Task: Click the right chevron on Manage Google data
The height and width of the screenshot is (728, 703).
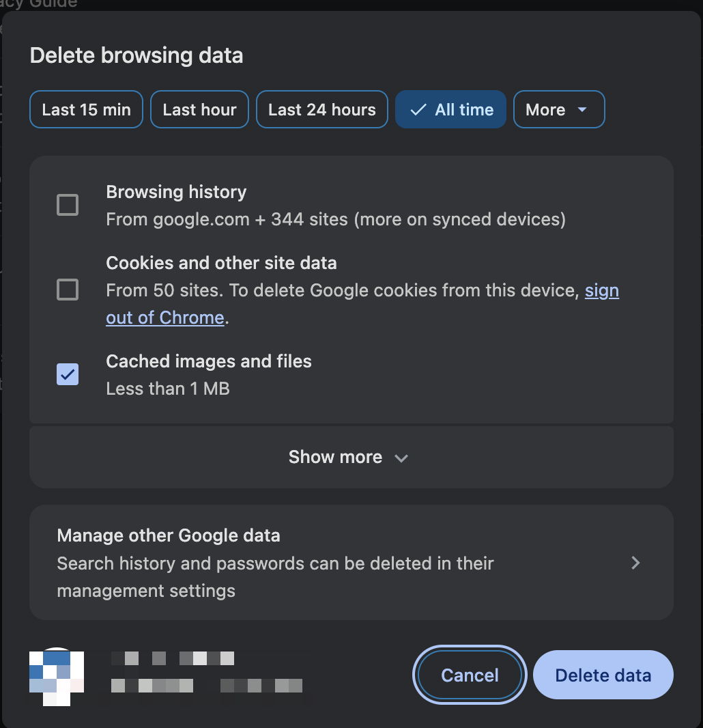Action: pos(635,563)
